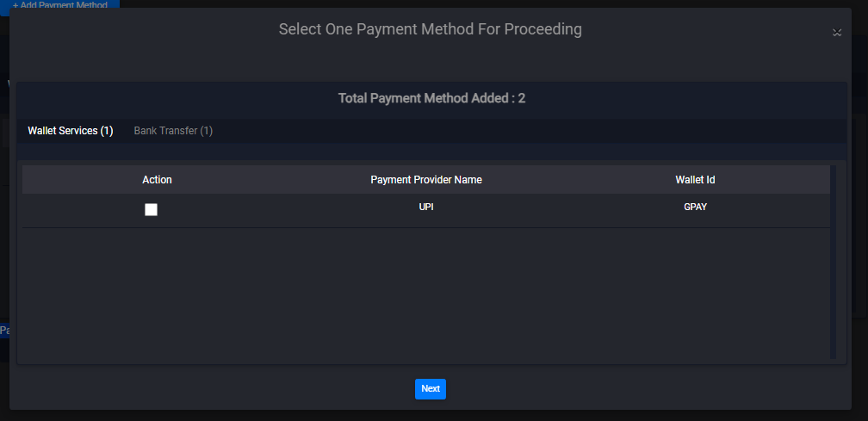Select the GPAY wallet id cell
Viewport: 868px width, 421px height.
coord(695,207)
